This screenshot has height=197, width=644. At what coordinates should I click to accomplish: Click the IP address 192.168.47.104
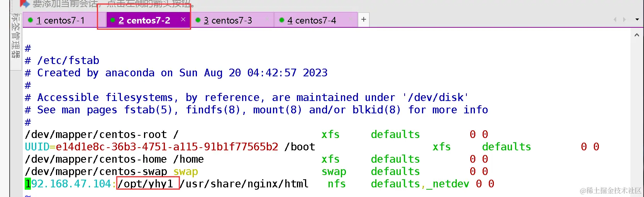coord(68,184)
